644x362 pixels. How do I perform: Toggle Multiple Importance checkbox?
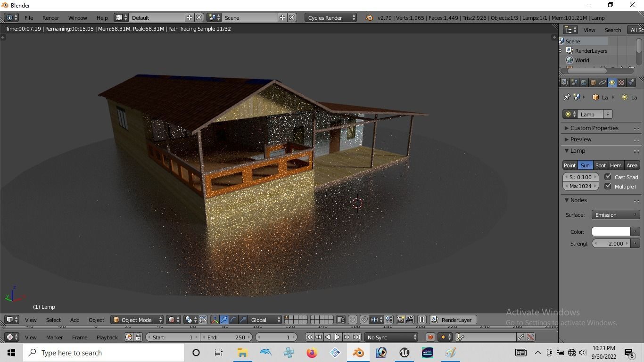(608, 186)
